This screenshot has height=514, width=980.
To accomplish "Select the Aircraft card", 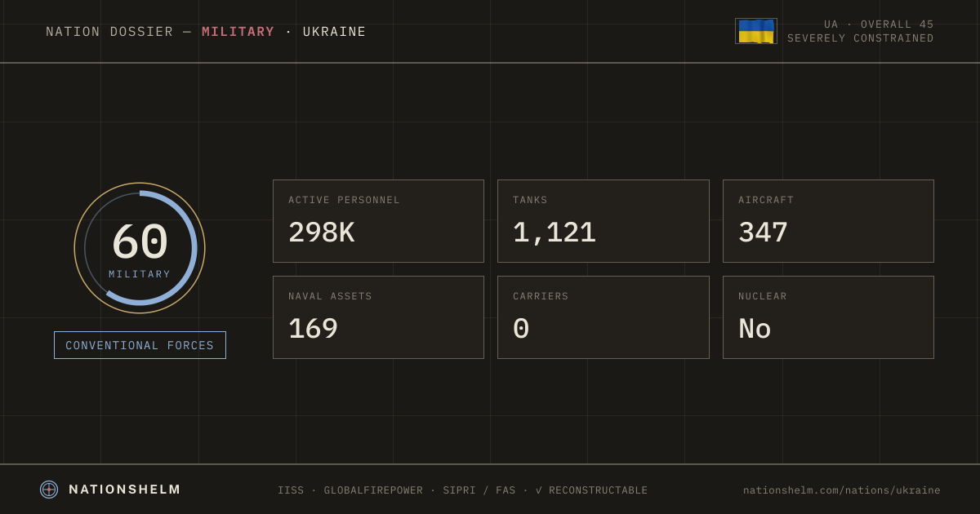I will coord(828,221).
